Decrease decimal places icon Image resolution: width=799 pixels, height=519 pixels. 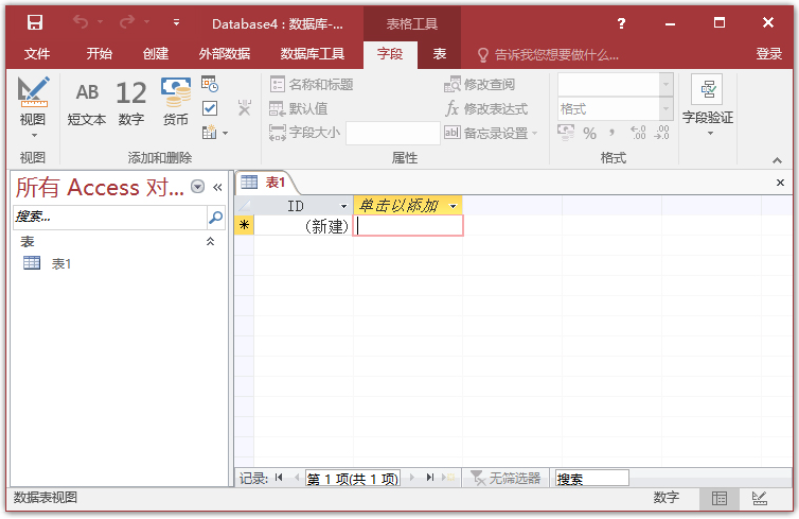(662, 133)
